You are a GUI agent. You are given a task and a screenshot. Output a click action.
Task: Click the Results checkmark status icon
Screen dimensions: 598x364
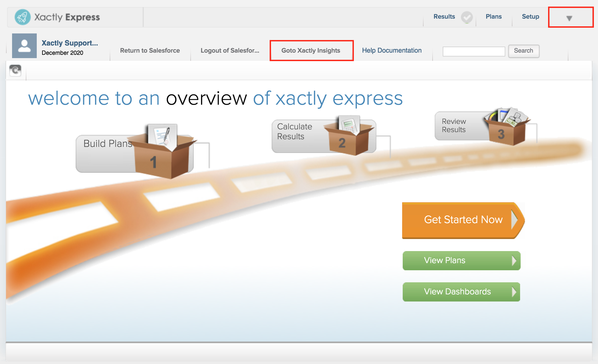tap(467, 17)
